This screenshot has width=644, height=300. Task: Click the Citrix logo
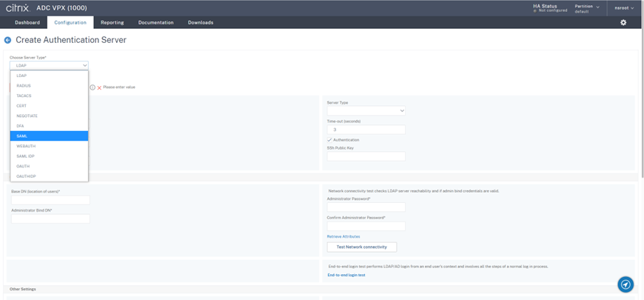coord(18,8)
